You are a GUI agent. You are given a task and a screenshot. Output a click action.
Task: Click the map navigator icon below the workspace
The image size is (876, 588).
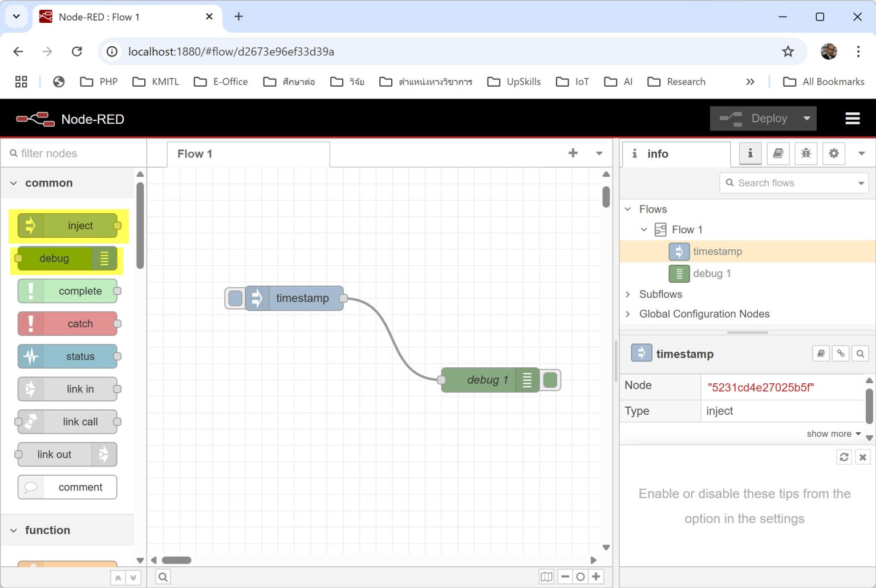[546, 577]
